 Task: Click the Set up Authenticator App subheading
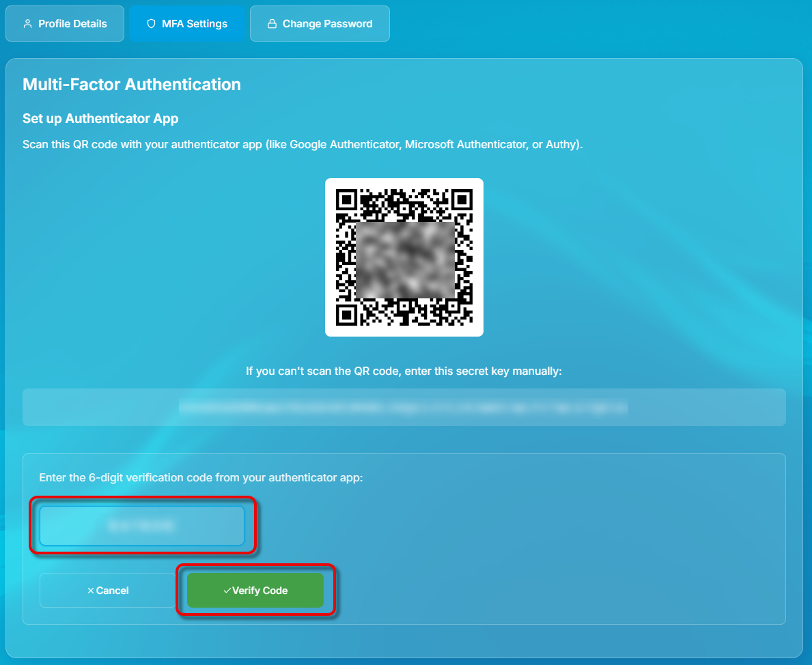pos(100,118)
